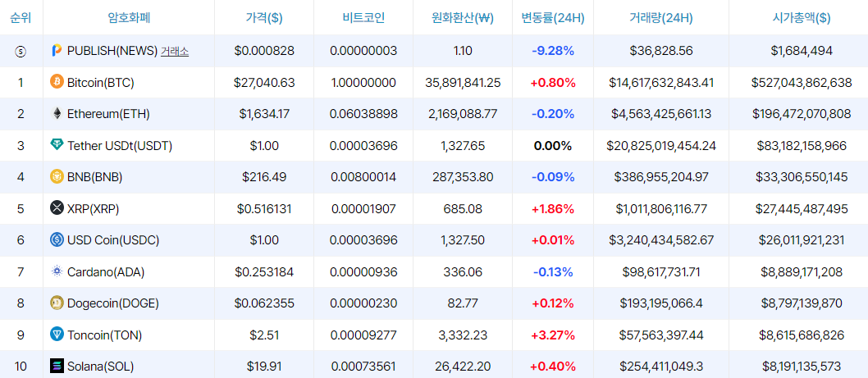Click the Ethereum diamond logo icon
This screenshot has width=868, height=378.
click(57, 114)
